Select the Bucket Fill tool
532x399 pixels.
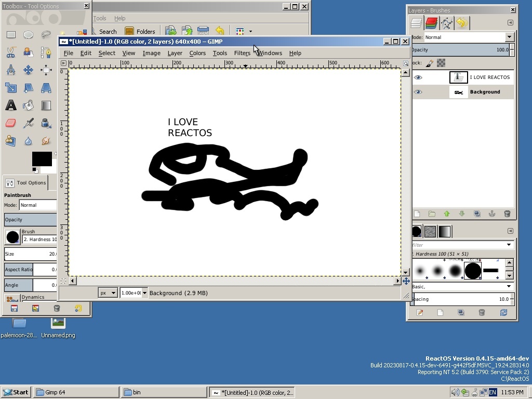[28, 105]
